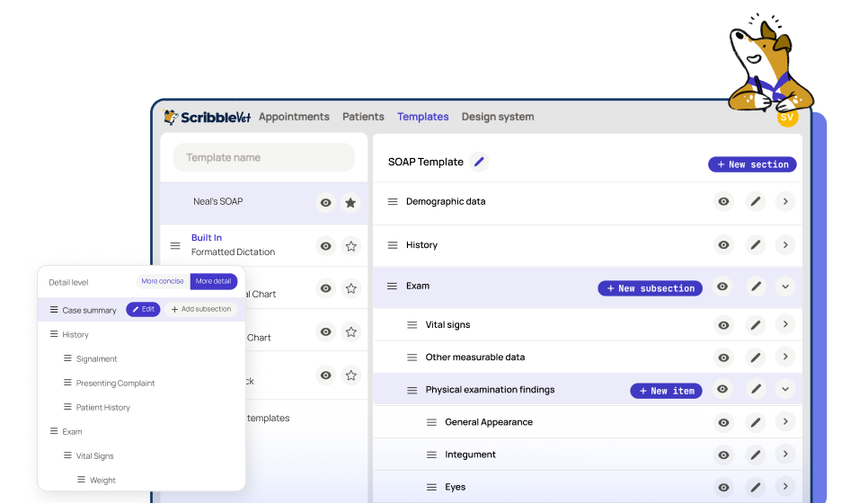Click the Vital Signs drag handle
Viewport: 868px width, 503px height.
click(x=67, y=455)
